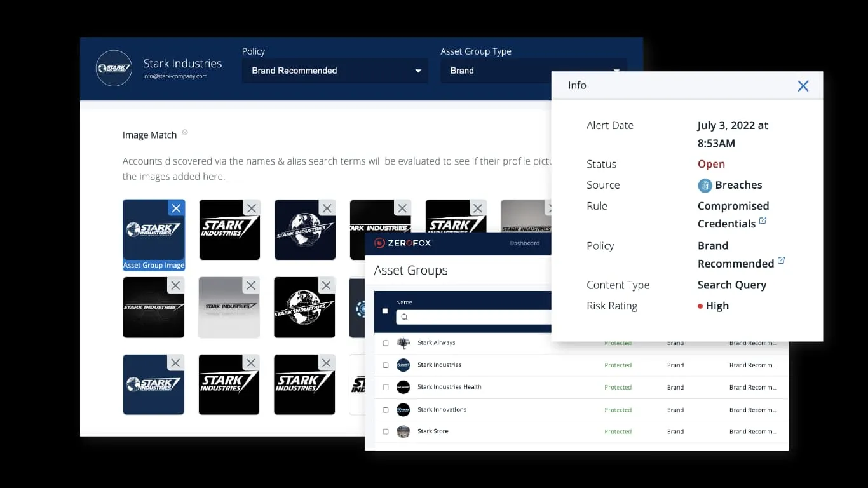868x488 pixels.
Task: Remove the third image in the bottom row
Action: [327, 362]
